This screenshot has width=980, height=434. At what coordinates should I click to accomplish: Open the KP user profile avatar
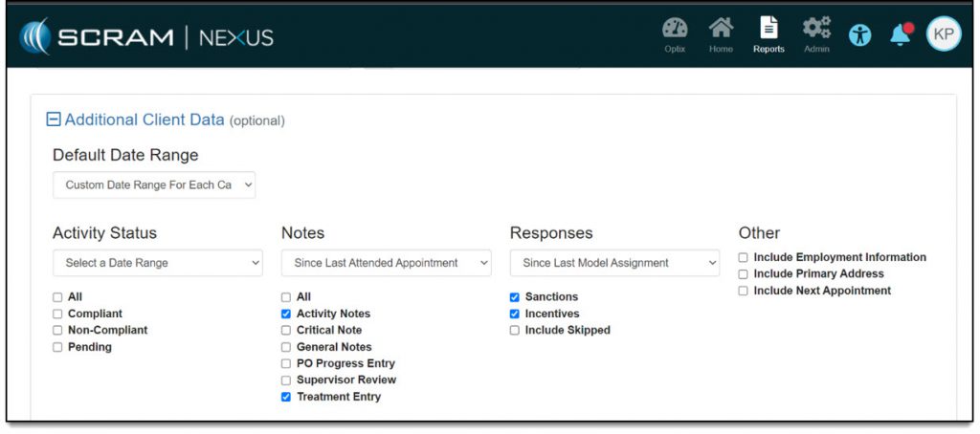(x=943, y=34)
